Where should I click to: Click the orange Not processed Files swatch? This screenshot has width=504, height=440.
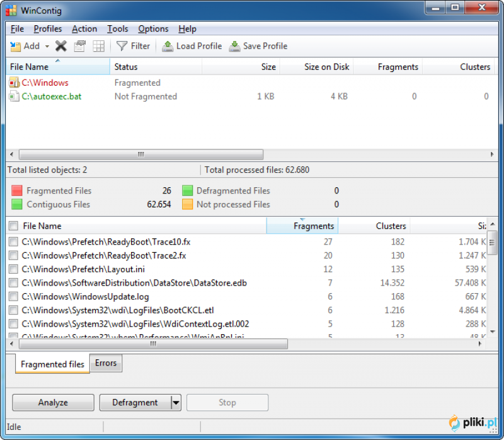coord(187,204)
